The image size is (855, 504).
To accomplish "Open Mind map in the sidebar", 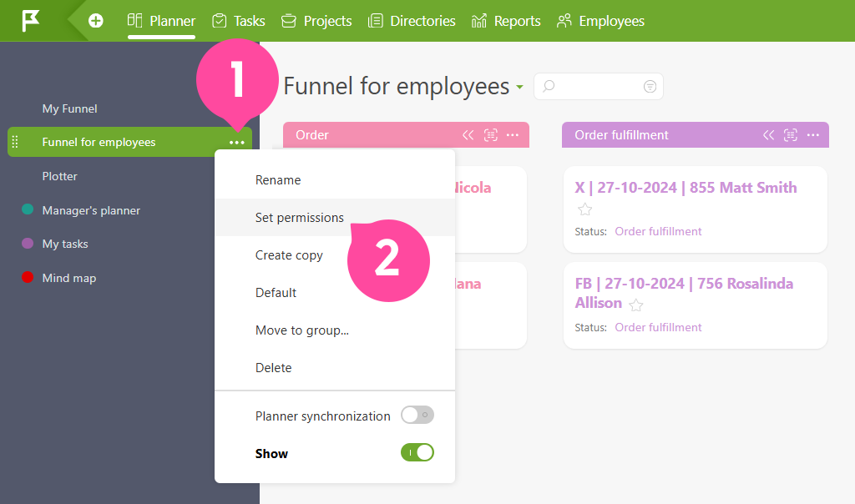I will 69,278.
